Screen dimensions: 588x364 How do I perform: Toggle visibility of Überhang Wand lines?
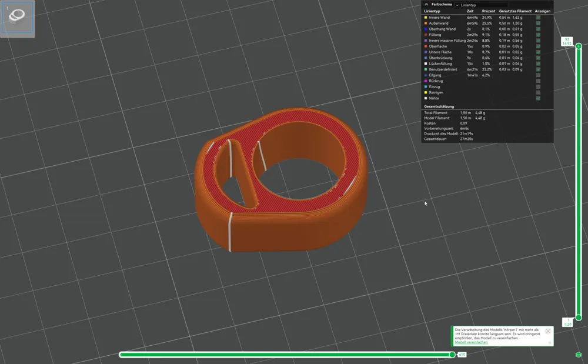(538, 29)
